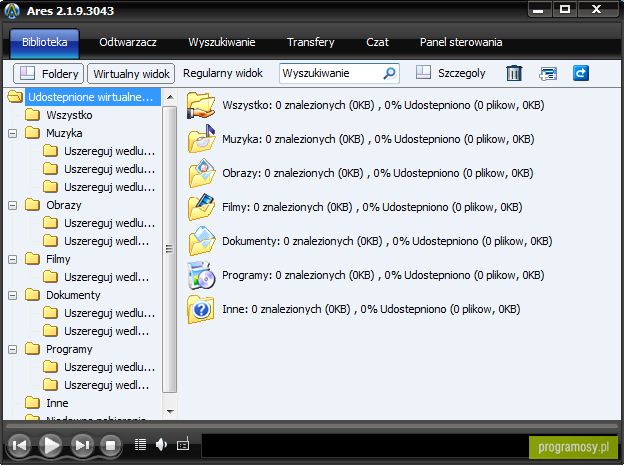Switch to the Odtwarzacz tab
This screenshot has height=465, width=624.
128,42
